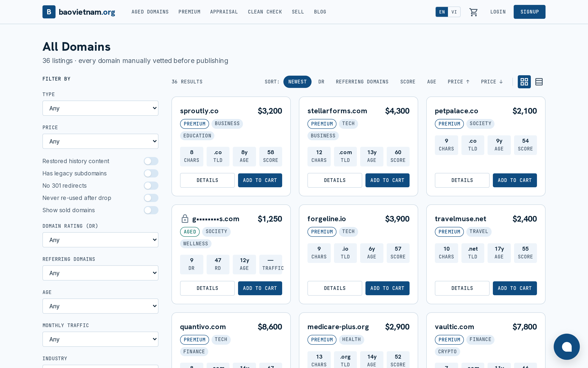The width and height of the screenshot is (588, 368).
Task: Open the Premium nav item
Action: point(189,12)
